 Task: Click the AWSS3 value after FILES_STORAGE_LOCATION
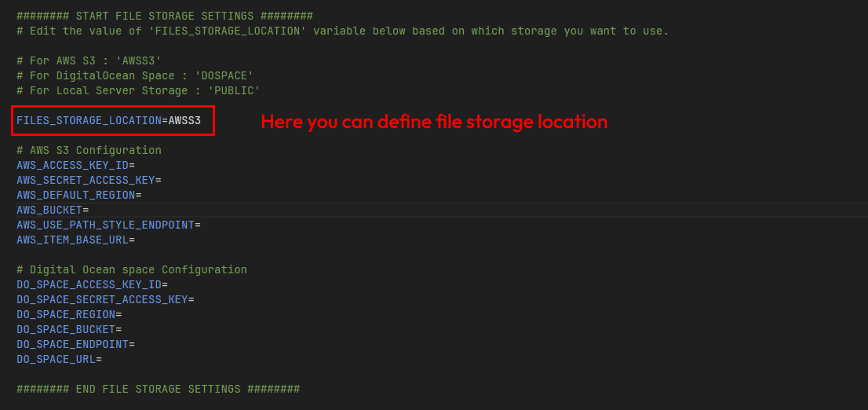(184, 121)
